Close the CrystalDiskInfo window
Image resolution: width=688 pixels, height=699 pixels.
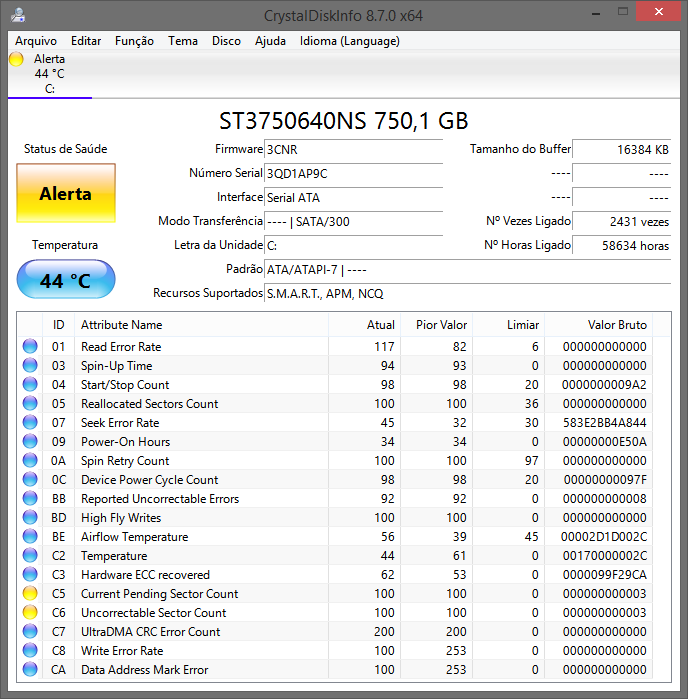[x=659, y=12]
